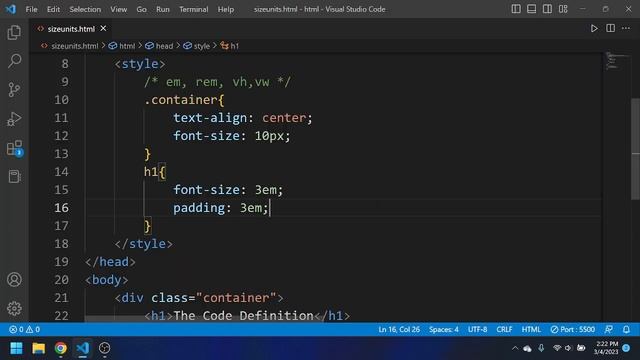640x360 pixels.
Task: Change end of line via CRLF
Action: (x=504, y=329)
